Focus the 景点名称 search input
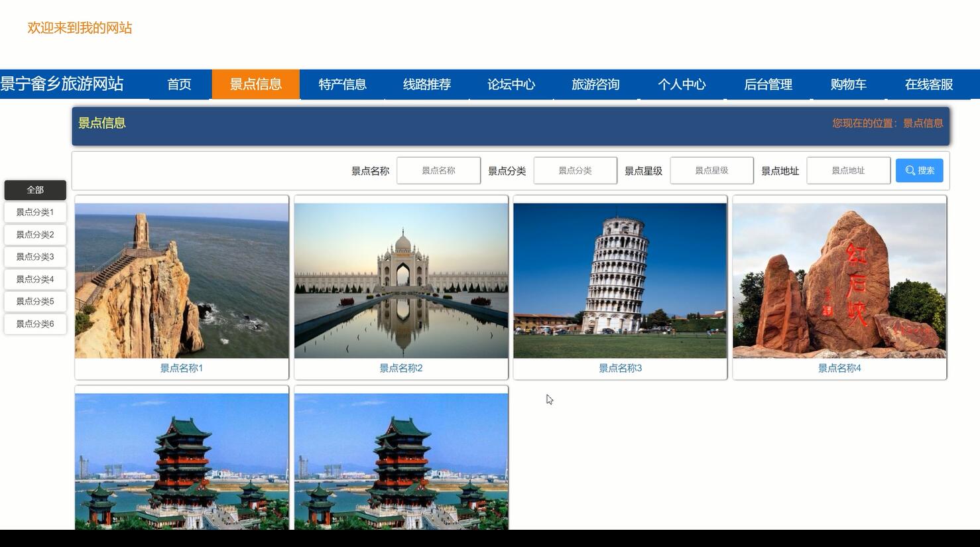 click(x=438, y=170)
